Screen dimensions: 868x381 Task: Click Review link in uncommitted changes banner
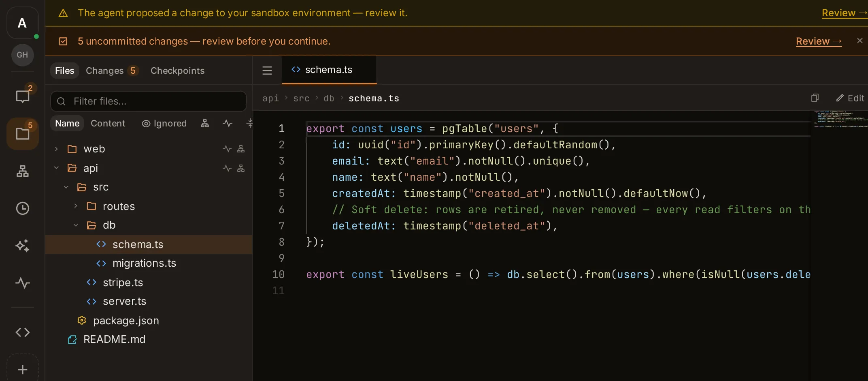(819, 41)
